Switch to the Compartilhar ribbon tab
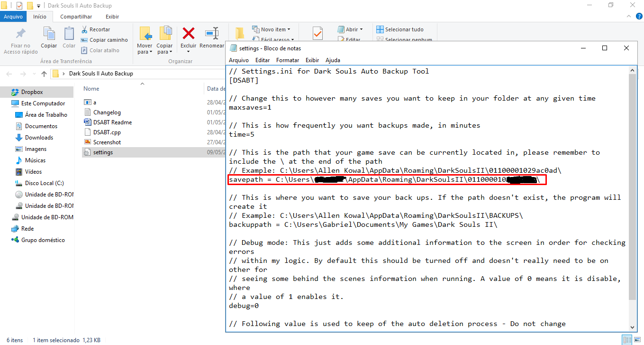The width and height of the screenshot is (644, 345). (x=76, y=17)
